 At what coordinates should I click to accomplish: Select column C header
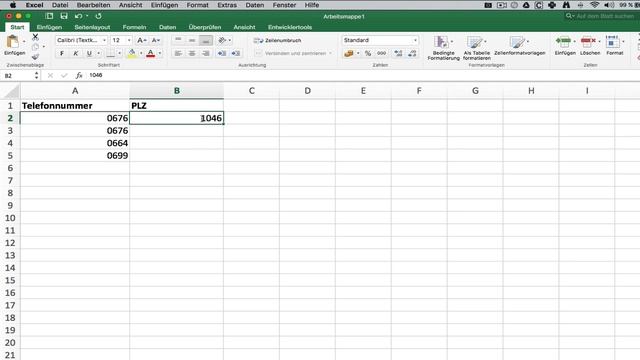(x=251, y=91)
